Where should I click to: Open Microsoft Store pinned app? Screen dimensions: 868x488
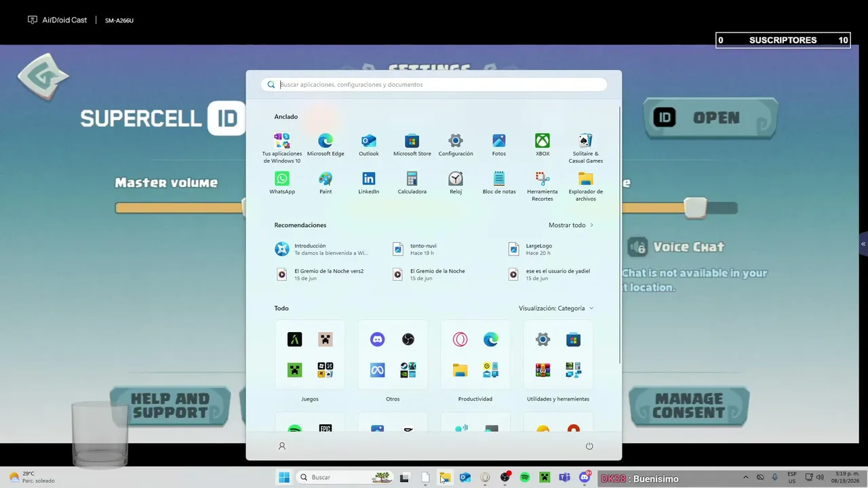pos(412,145)
